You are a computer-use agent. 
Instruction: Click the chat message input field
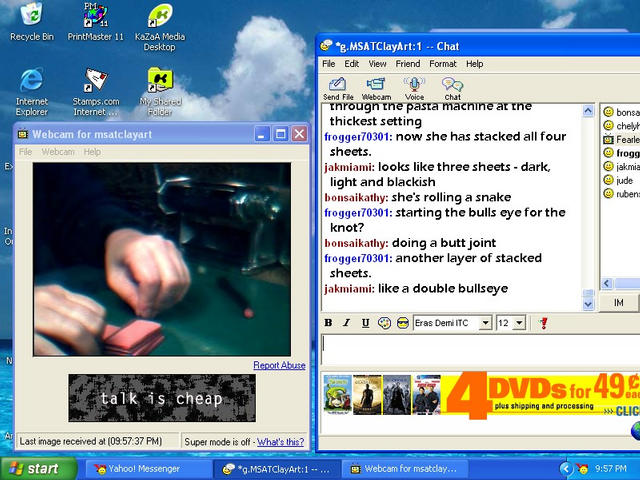(x=480, y=350)
